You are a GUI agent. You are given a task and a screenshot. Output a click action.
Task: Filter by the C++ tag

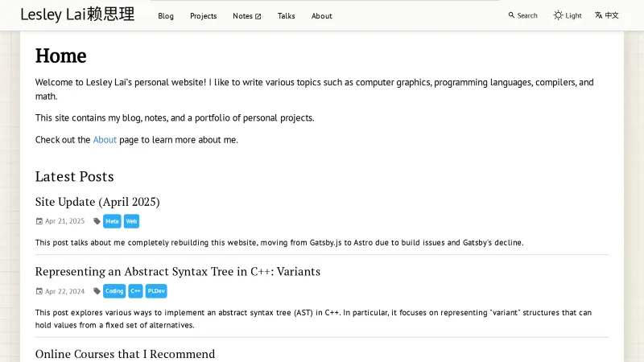pos(136,291)
